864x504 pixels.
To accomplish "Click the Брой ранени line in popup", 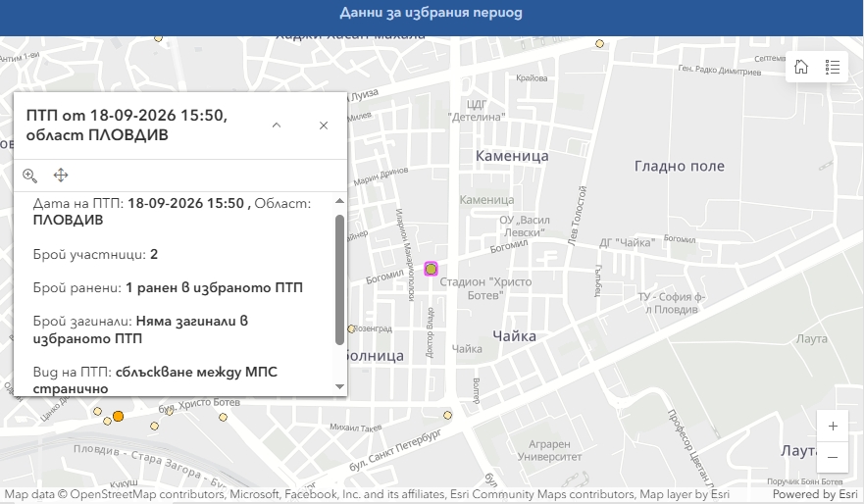I will pos(168,287).
